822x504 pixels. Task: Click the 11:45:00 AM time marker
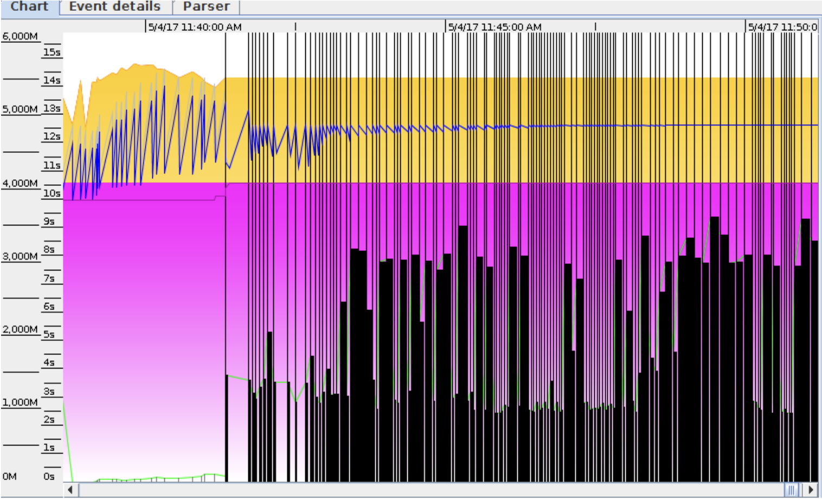pyautogui.click(x=495, y=27)
